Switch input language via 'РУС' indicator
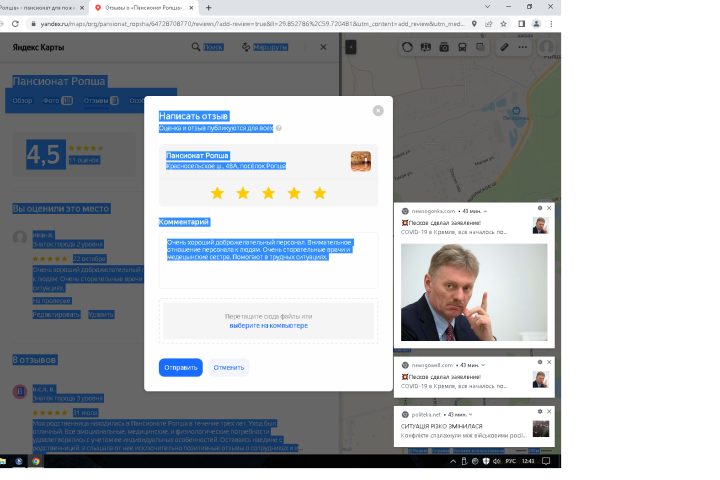This screenshot has height=480, width=720. [x=511, y=461]
